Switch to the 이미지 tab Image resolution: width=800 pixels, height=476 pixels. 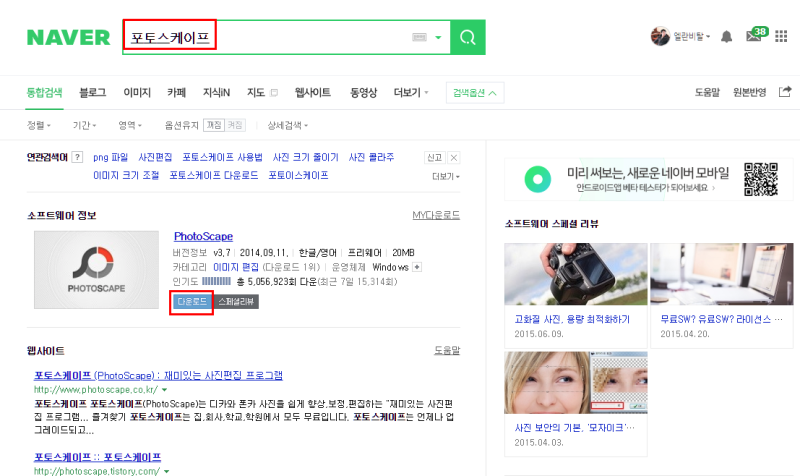click(137, 92)
